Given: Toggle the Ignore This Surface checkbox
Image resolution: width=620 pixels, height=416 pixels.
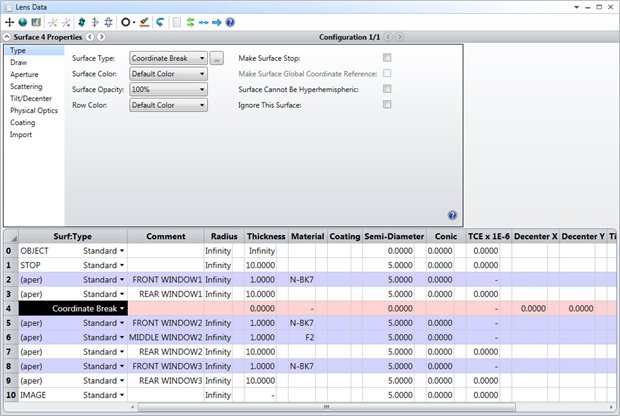Looking at the screenshot, I should point(387,104).
